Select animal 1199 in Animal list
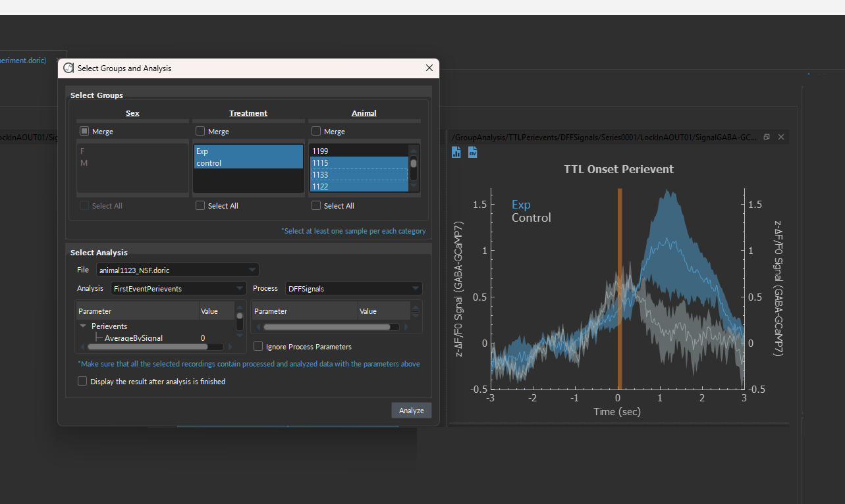Screen dimensions: 845x504 pos(358,151)
